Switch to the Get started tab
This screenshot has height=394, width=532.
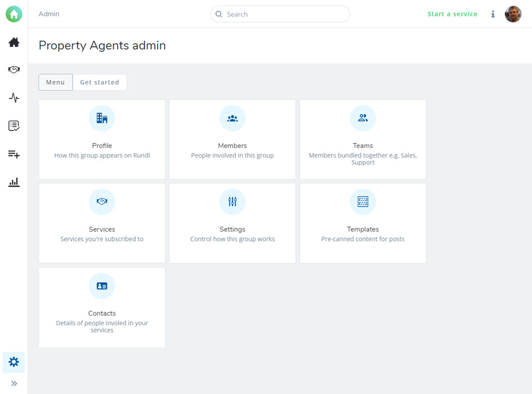tap(100, 82)
